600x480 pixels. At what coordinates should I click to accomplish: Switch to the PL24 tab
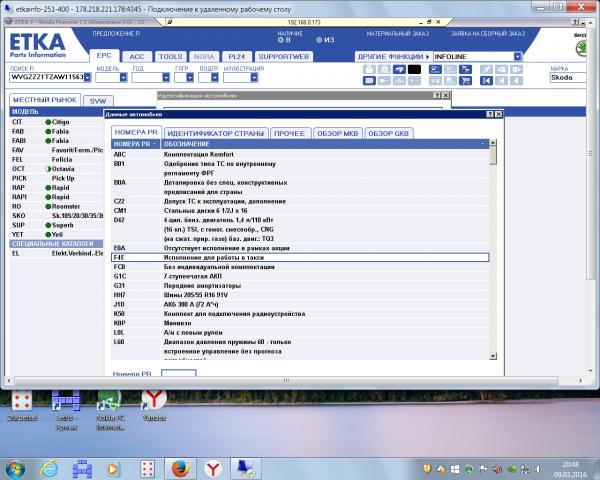pos(236,57)
